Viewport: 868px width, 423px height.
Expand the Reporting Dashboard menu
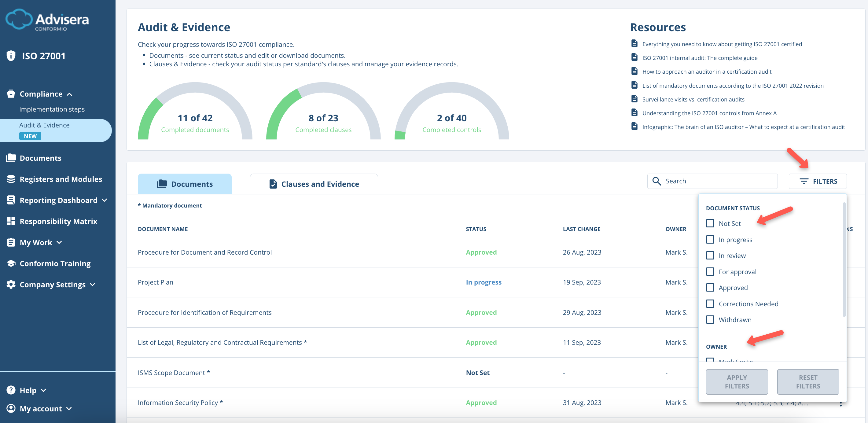point(105,200)
